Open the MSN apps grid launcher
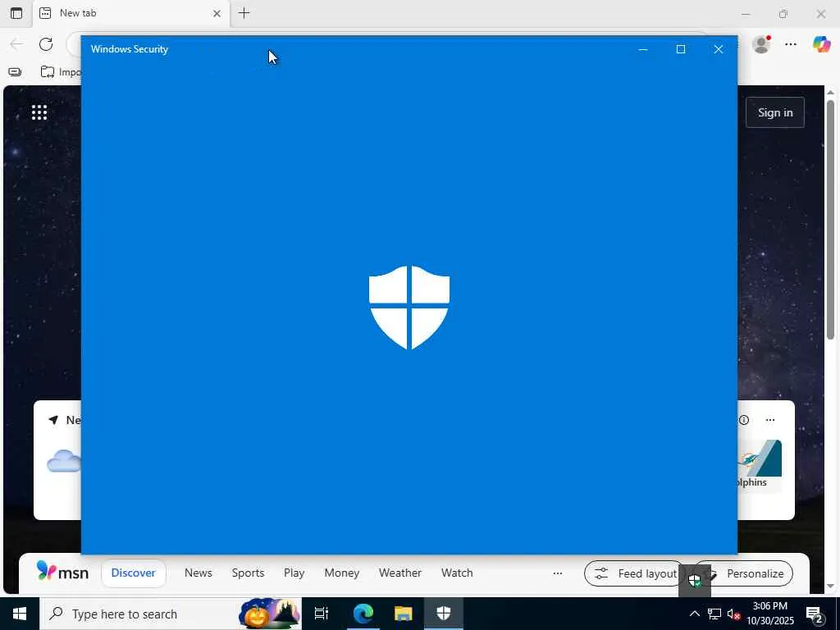840x630 pixels. (x=39, y=112)
